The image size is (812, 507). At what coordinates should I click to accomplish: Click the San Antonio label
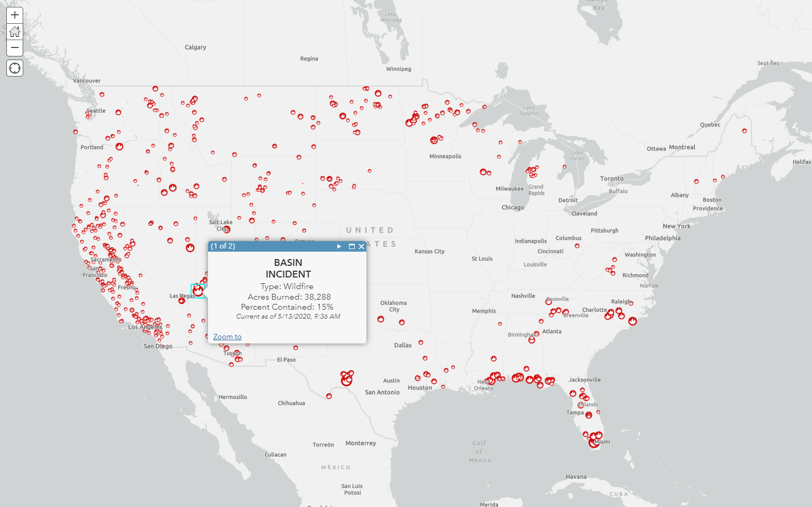382,393
